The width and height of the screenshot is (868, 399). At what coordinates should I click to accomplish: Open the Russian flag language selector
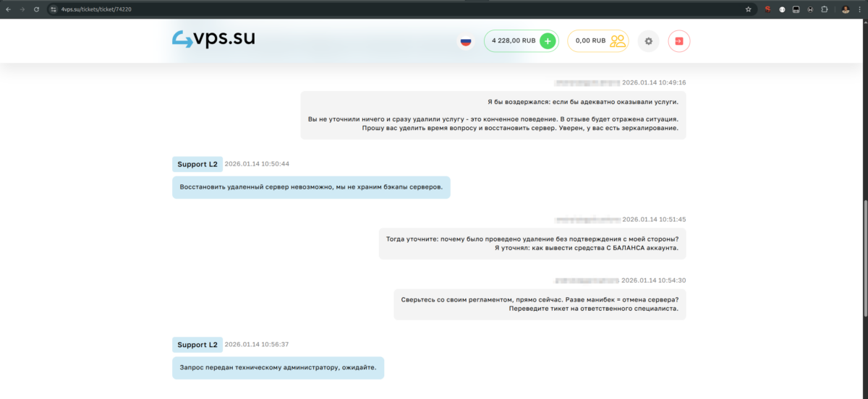click(466, 41)
